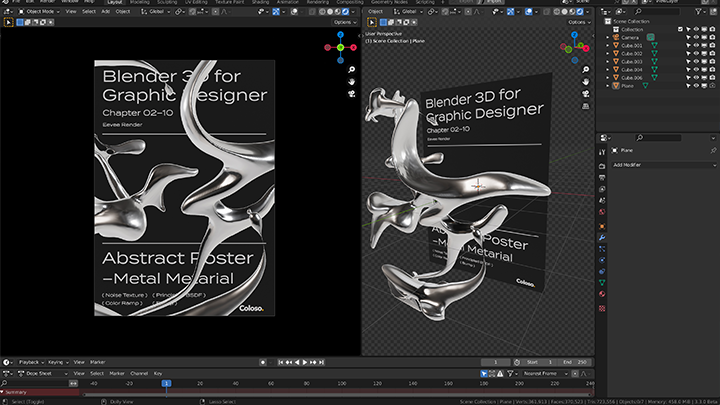This screenshot has height=405, width=720.
Task: Toggle overlays in right viewport header
Action: tap(529, 11)
